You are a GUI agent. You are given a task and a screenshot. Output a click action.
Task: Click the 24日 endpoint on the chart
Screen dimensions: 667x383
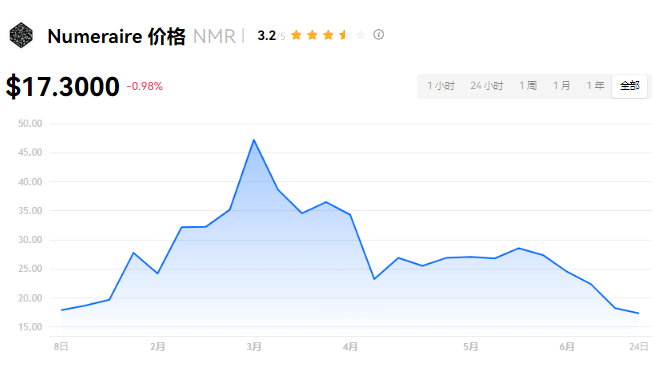[x=638, y=313]
